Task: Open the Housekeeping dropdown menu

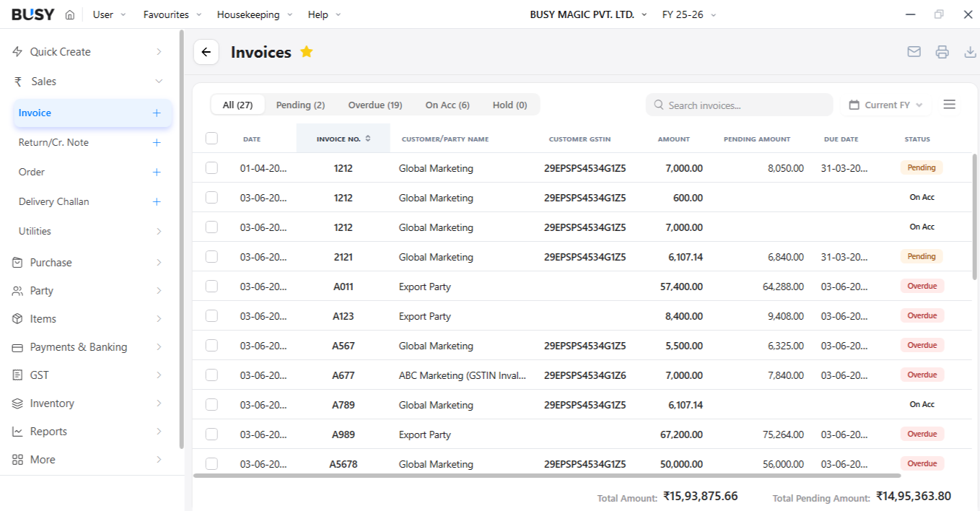Action: pyautogui.click(x=255, y=14)
